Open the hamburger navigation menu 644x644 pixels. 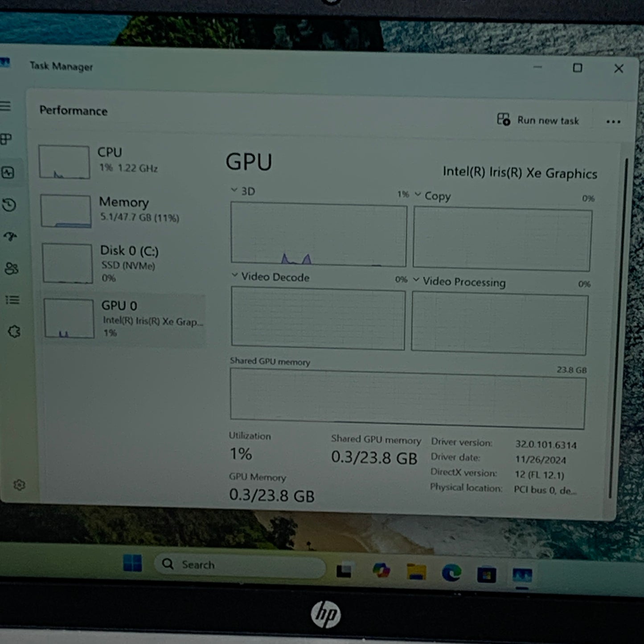(5, 106)
